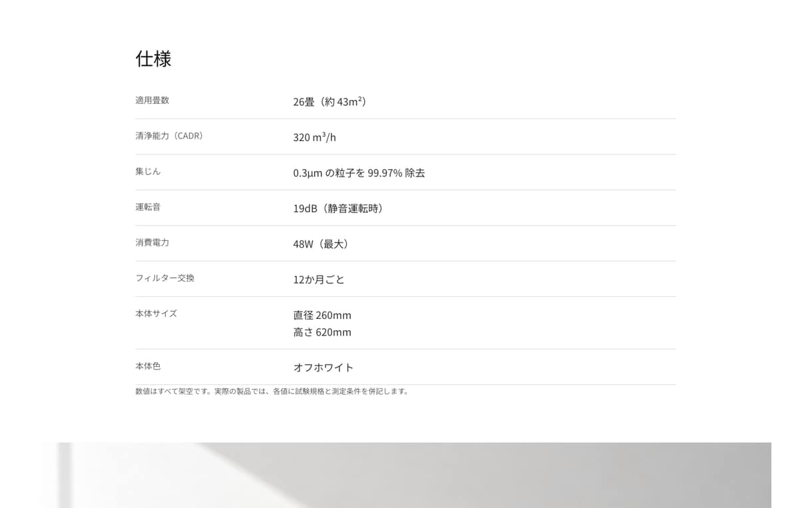Click the value 12か月ごと

point(319,279)
